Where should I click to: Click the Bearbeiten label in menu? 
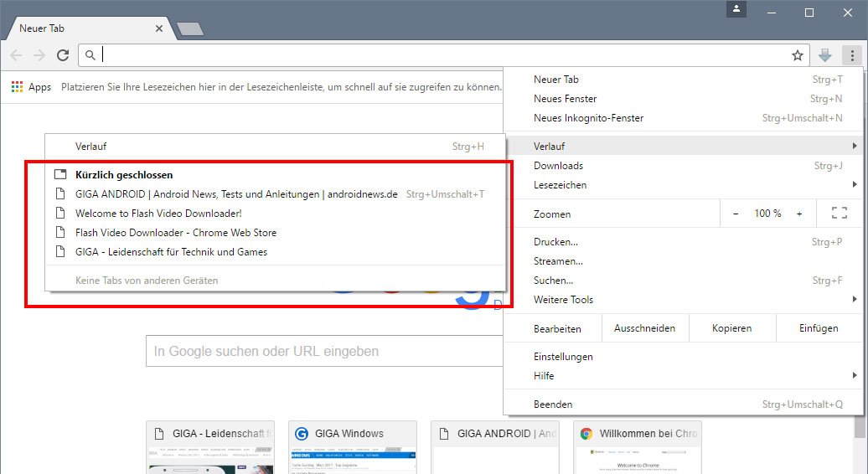(557, 328)
